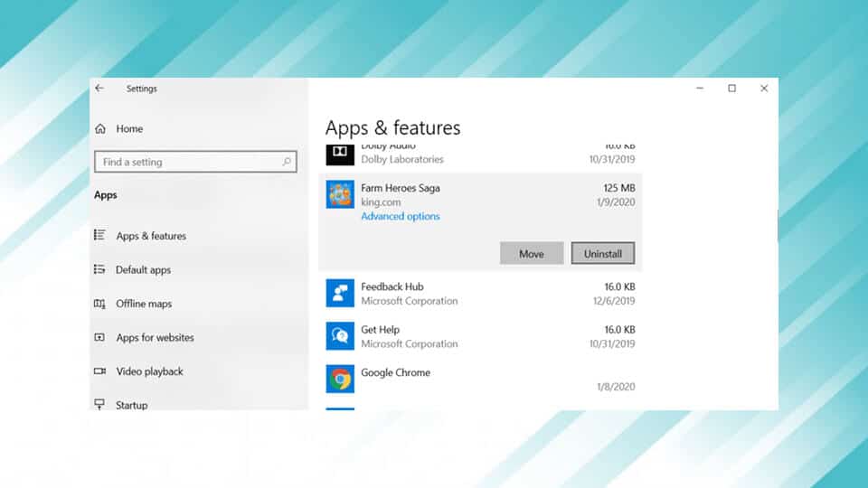The image size is (868, 488).
Task: Select the Get Help app name
Action: click(380, 329)
